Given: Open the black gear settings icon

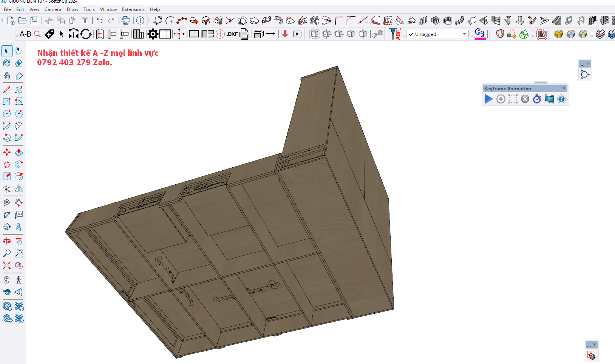Looking at the screenshot, I should [153, 34].
